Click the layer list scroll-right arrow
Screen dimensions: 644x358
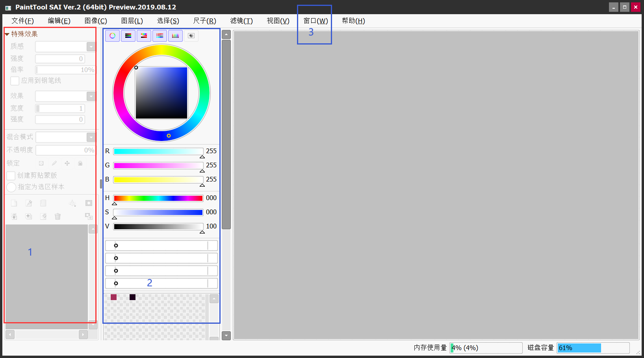(83, 335)
